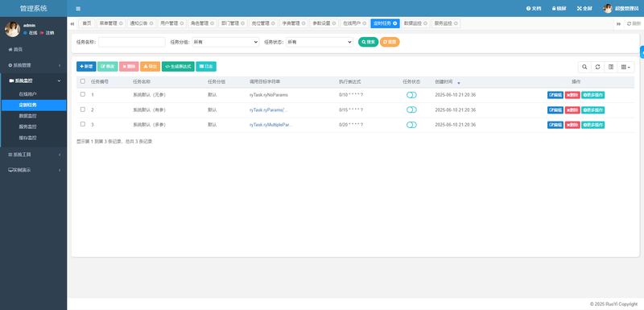Click the 注销 logout link in the sidebar

[x=47, y=33]
